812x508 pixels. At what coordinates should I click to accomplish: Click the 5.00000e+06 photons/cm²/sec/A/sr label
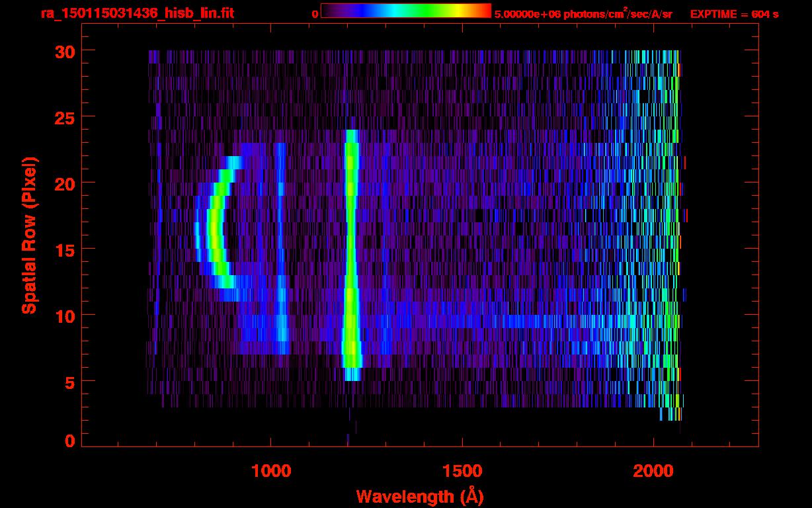(x=583, y=13)
